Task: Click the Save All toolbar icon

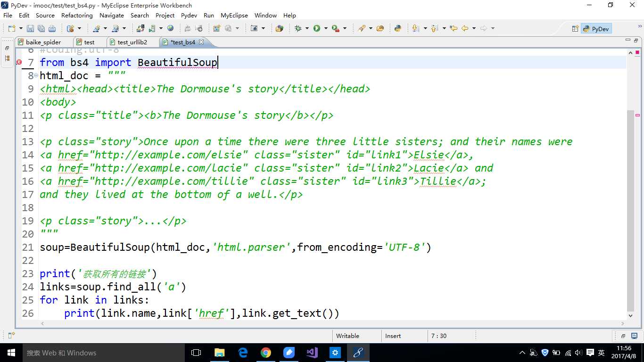Action: coord(41,29)
